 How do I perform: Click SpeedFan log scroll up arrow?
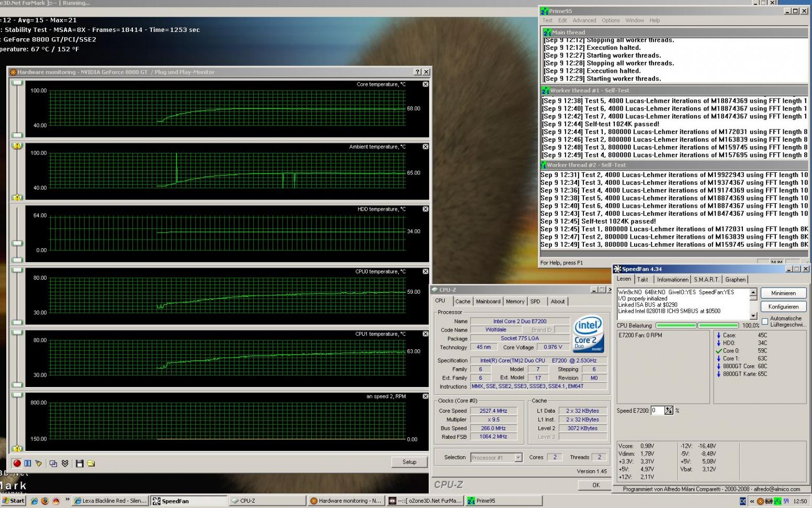click(753, 293)
